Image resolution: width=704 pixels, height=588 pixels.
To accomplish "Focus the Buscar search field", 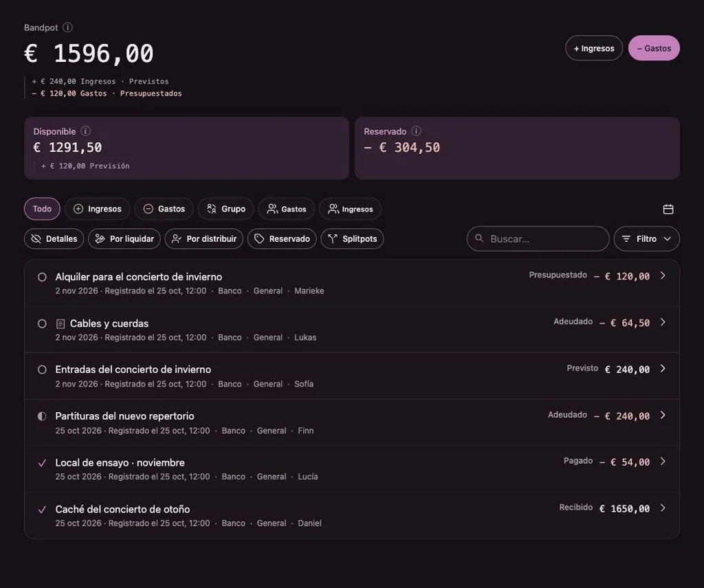I will coord(538,238).
